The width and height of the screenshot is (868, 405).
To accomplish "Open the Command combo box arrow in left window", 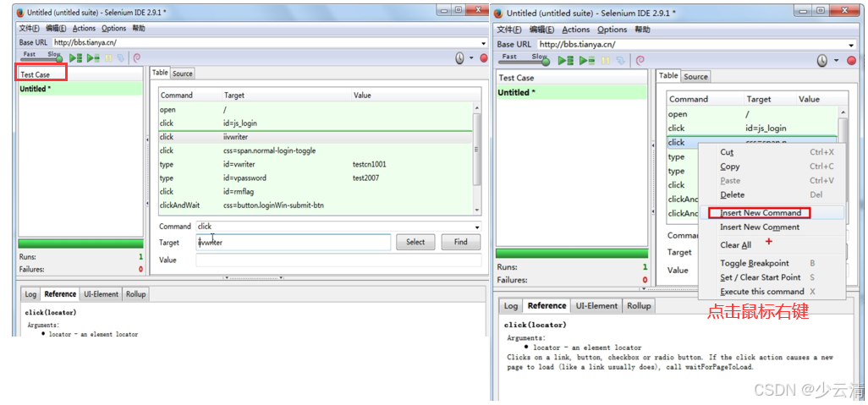I will [477, 227].
